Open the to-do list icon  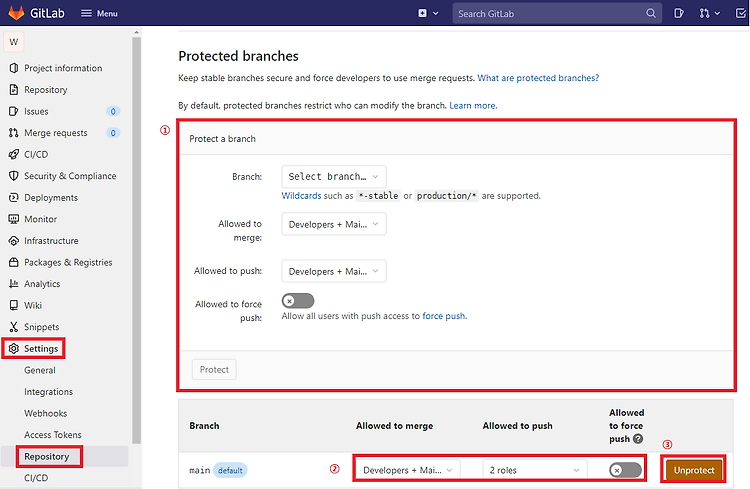[741, 13]
